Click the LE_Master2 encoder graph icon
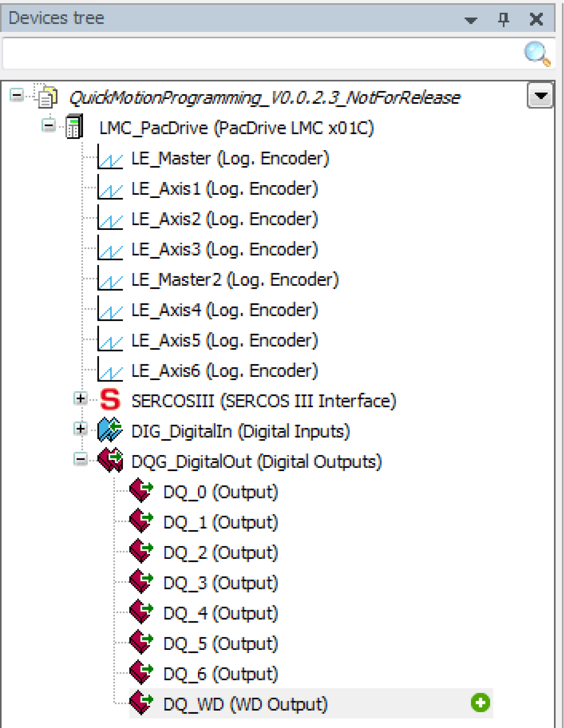This screenshot has width=564, height=728. (x=110, y=278)
